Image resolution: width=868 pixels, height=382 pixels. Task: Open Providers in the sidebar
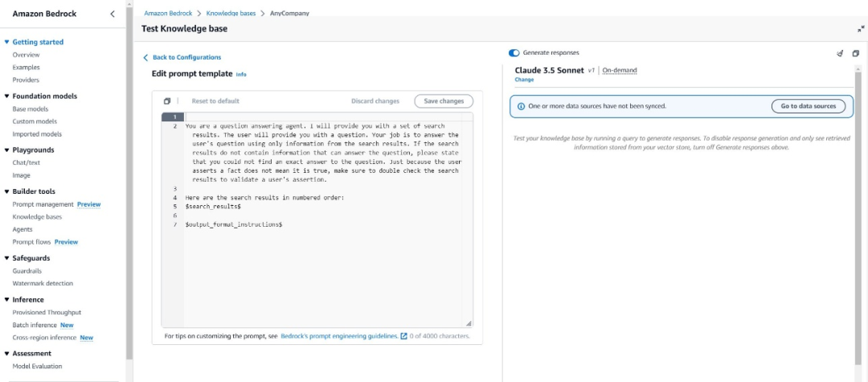[x=26, y=80]
